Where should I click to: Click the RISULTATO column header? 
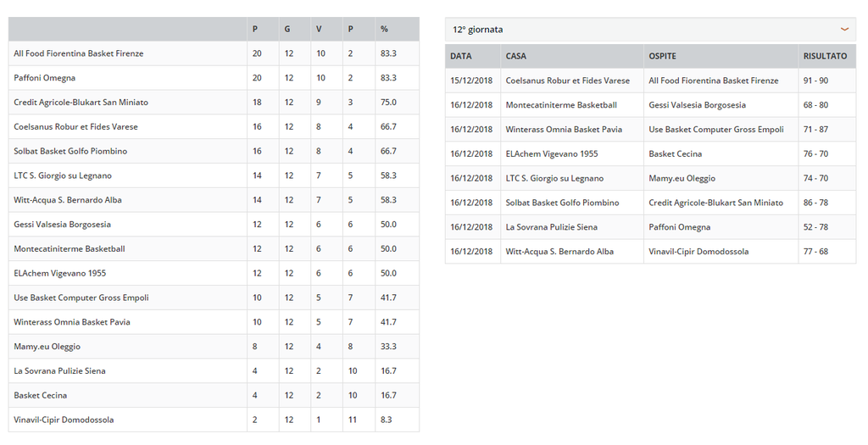tap(825, 56)
